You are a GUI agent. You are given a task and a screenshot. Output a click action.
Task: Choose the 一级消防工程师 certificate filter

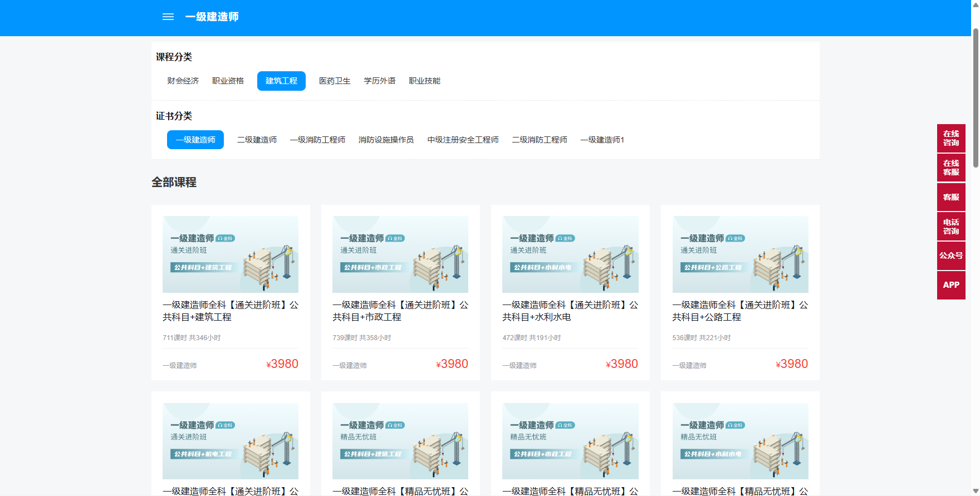(x=317, y=140)
